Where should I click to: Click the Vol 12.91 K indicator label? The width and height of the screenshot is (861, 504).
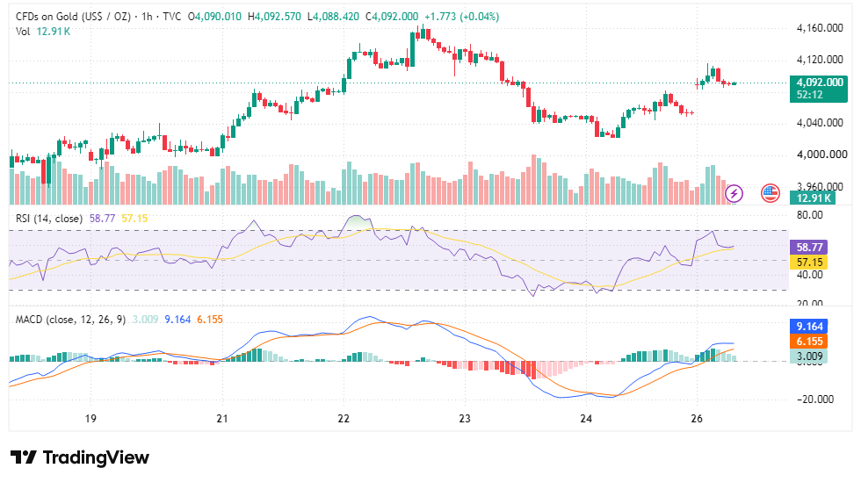pos(43,32)
